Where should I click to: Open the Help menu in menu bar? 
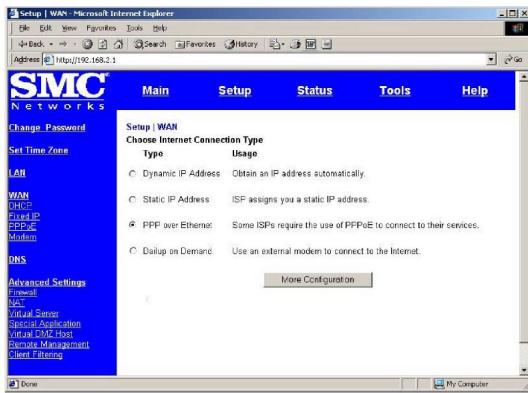[160, 28]
